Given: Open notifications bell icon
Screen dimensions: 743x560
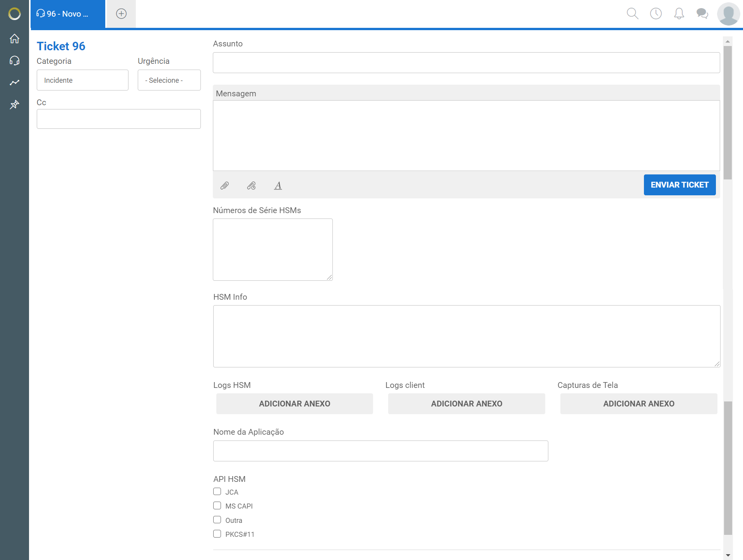Looking at the screenshot, I should [679, 14].
